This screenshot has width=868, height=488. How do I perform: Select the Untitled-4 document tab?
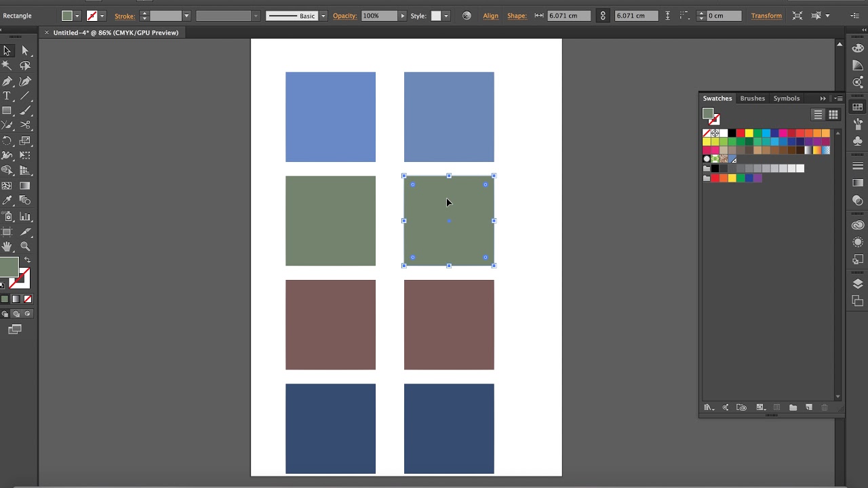point(115,33)
